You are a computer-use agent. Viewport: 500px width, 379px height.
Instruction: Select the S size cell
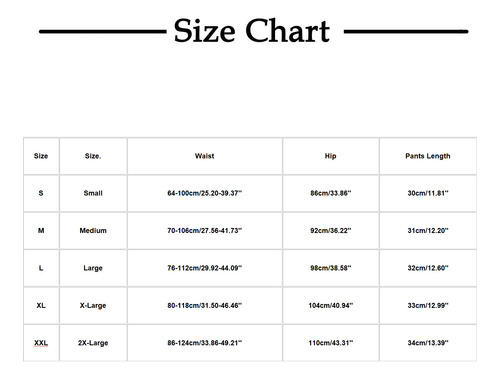click(41, 193)
